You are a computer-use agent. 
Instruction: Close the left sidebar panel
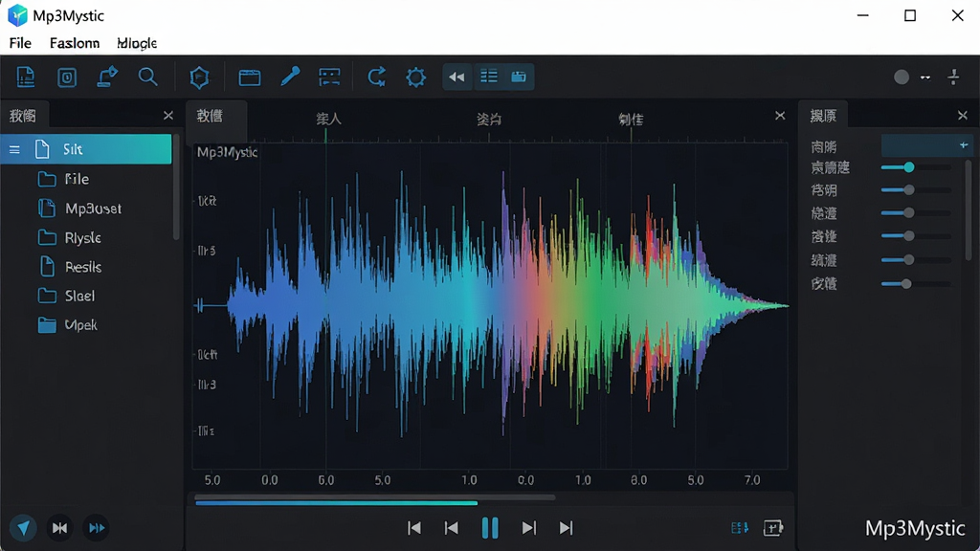[168, 116]
